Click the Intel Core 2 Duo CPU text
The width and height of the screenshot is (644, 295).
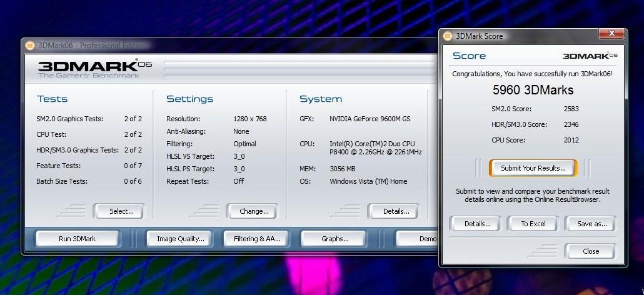[x=375, y=148]
